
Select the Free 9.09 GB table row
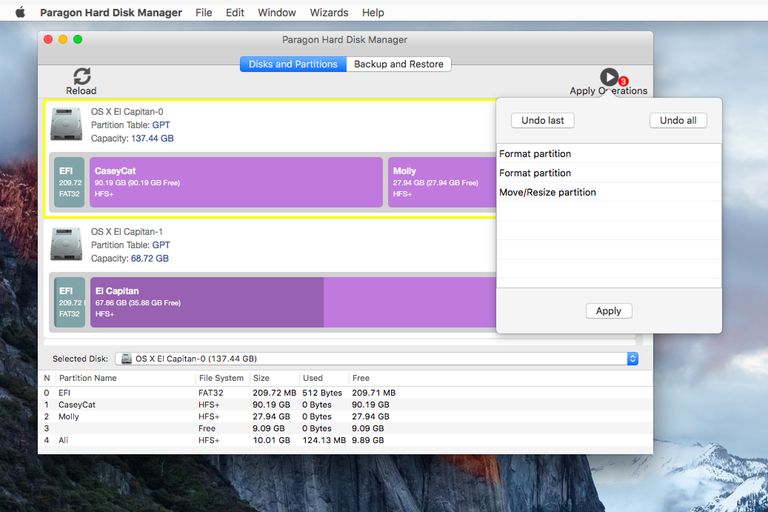coord(345,428)
